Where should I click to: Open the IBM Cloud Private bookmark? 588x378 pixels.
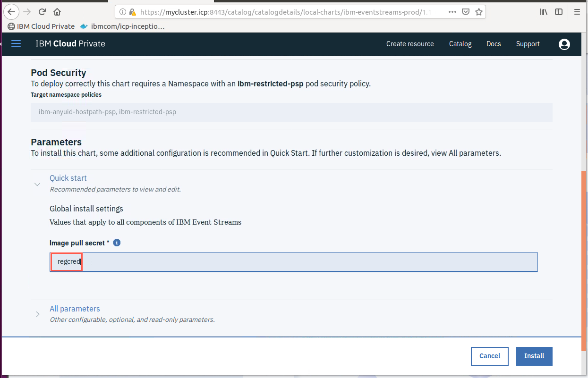click(42, 26)
